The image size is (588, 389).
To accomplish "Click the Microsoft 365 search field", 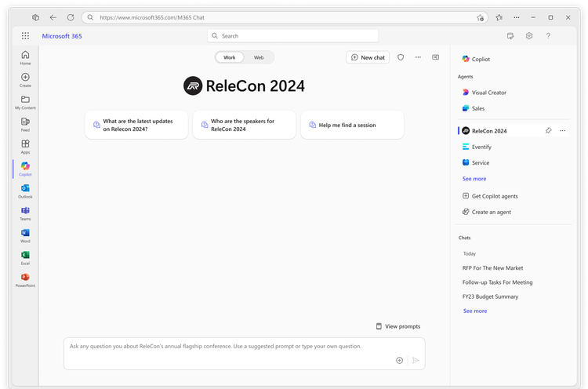I will coord(293,36).
